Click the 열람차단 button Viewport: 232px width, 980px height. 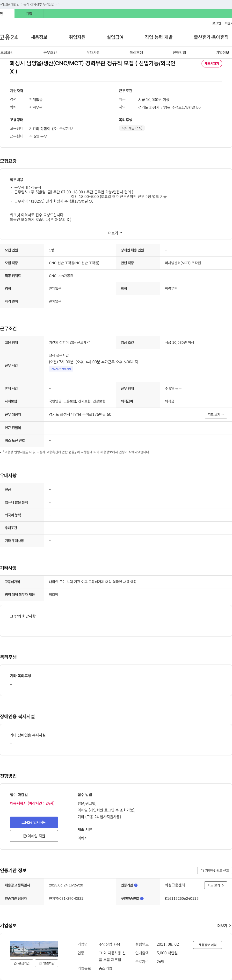click(47, 963)
